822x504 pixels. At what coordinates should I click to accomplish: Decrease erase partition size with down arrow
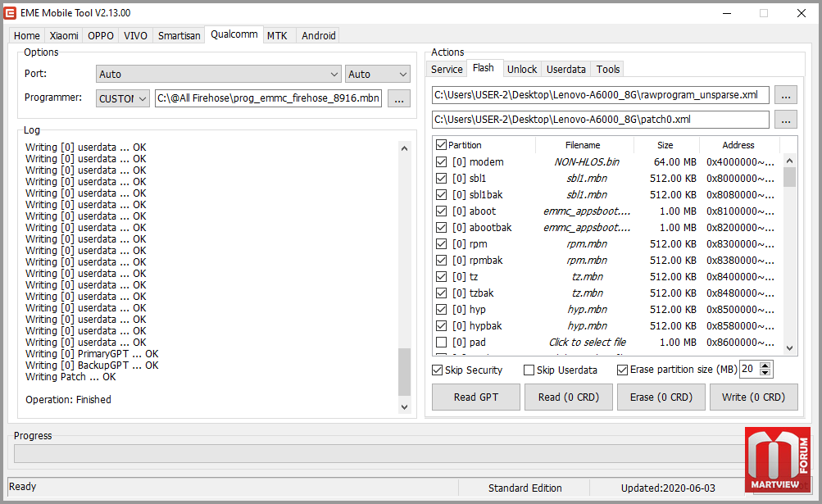765,373
